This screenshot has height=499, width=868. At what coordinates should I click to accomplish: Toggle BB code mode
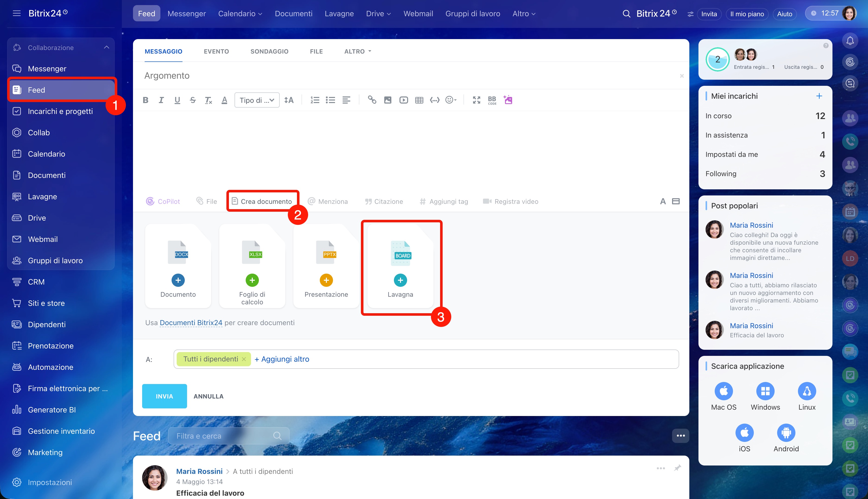pos(492,100)
